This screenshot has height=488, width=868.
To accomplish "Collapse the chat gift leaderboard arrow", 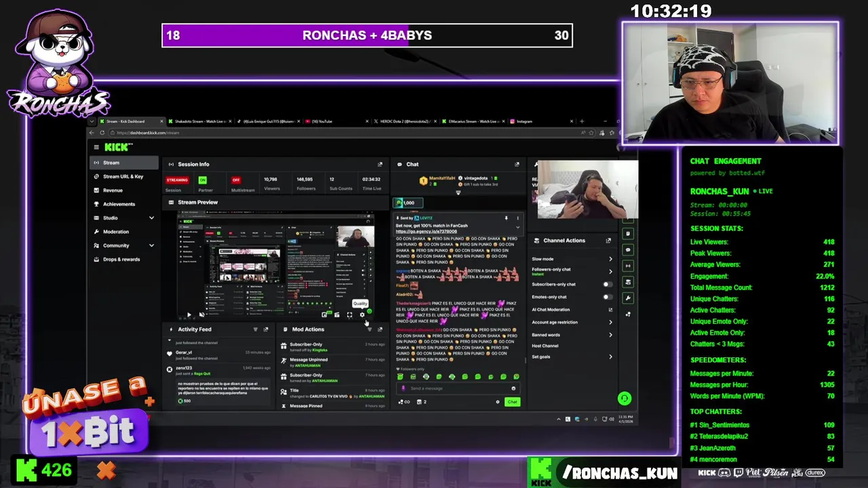I will [x=458, y=193].
